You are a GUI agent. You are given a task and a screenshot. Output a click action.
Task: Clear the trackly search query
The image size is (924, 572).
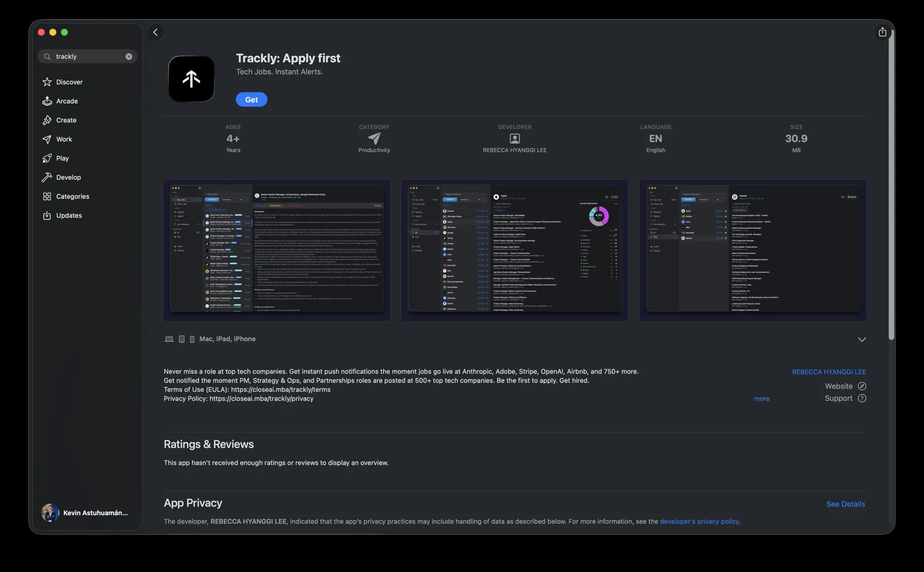[x=129, y=56]
